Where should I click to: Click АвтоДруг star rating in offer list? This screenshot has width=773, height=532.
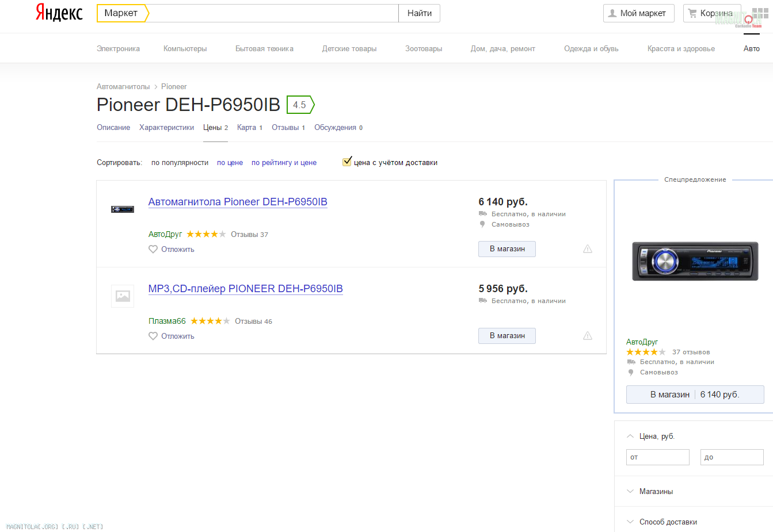pyautogui.click(x=206, y=234)
